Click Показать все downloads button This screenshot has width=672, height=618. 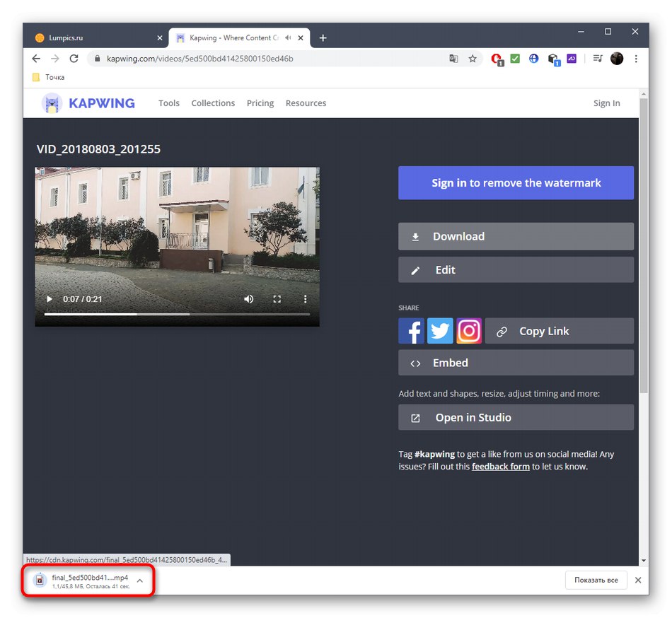pyautogui.click(x=596, y=580)
